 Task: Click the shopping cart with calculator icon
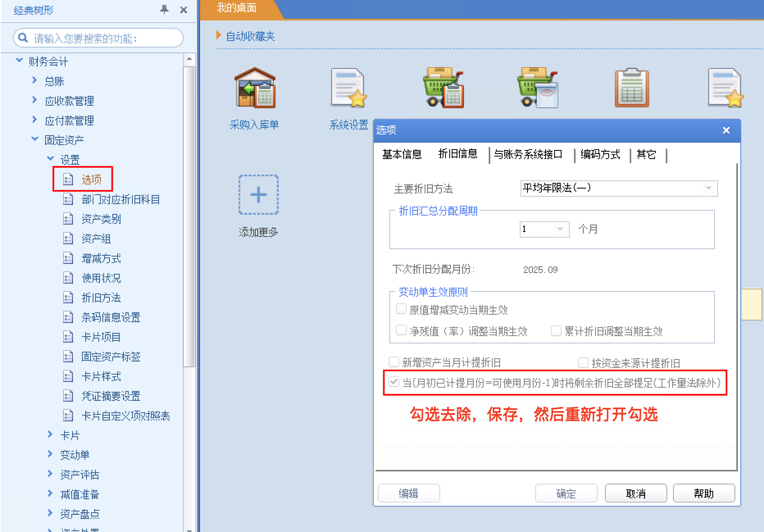point(443,88)
